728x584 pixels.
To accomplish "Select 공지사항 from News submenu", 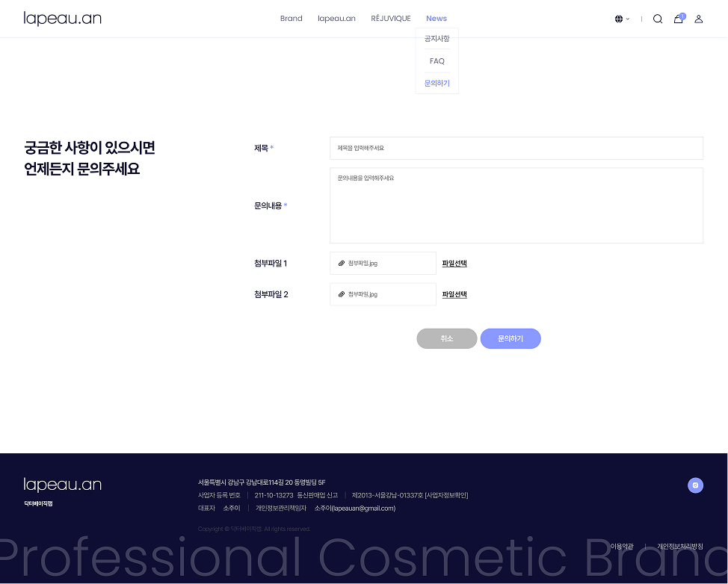I will [x=437, y=39].
